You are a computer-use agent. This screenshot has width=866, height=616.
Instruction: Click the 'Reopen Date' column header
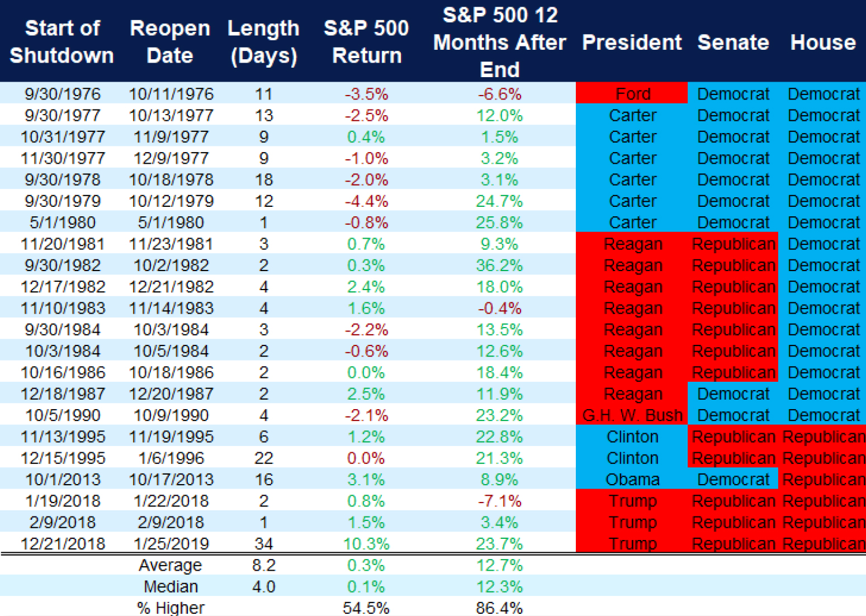169,42
